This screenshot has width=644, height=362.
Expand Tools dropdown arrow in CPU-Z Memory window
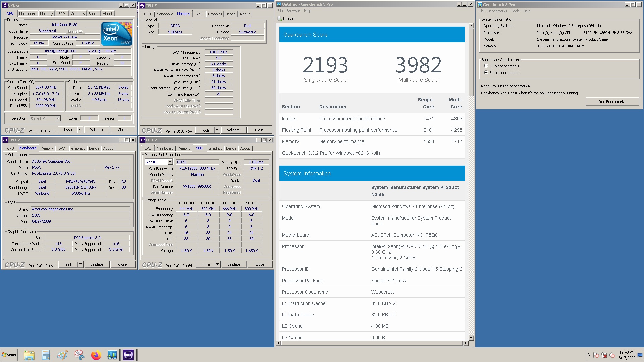click(x=217, y=130)
